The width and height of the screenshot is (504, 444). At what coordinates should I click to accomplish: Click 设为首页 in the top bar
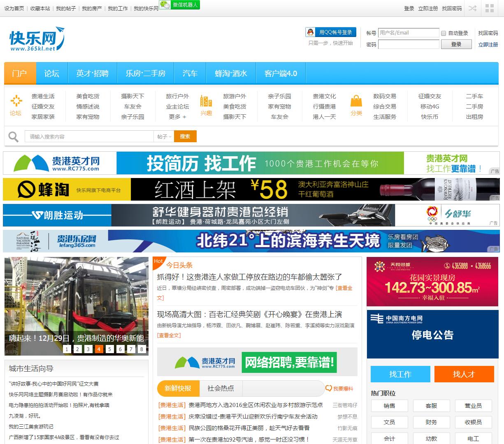tap(14, 8)
